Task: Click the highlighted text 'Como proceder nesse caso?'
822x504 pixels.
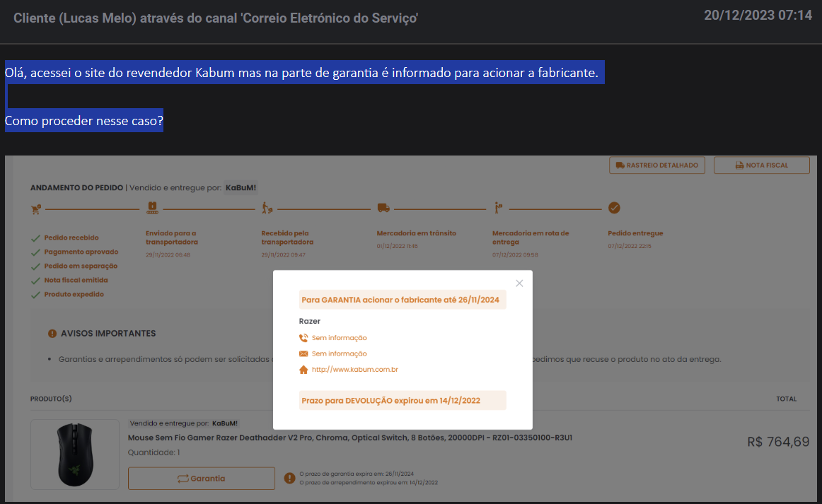Action: 84,120
